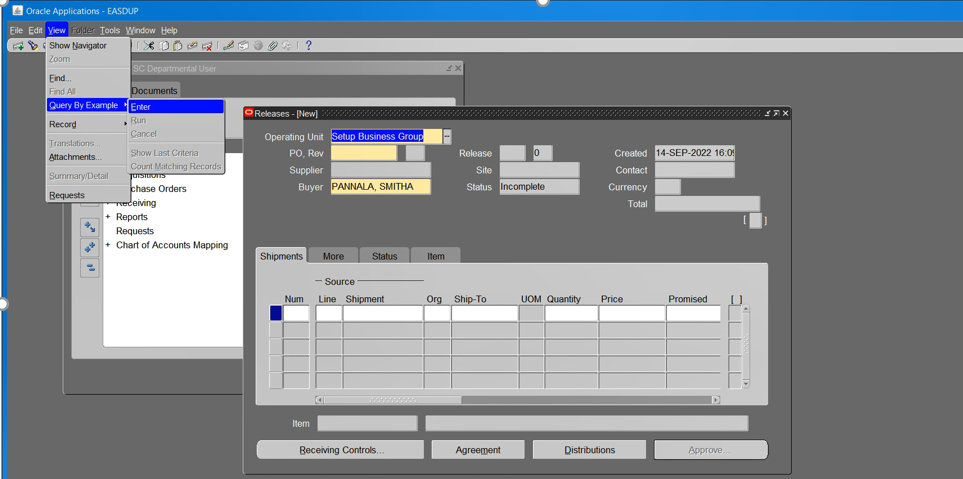Image resolution: width=963 pixels, height=479 pixels.
Task: Switch to the More tab
Action: (333, 256)
